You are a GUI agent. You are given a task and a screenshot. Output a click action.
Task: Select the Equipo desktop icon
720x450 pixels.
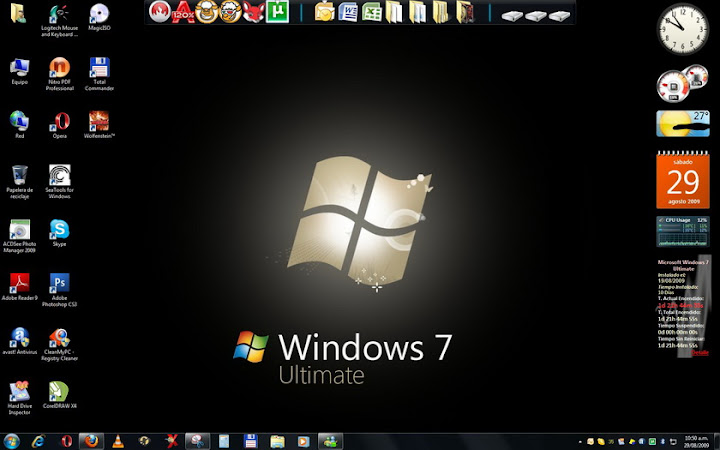click(x=20, y=72)
